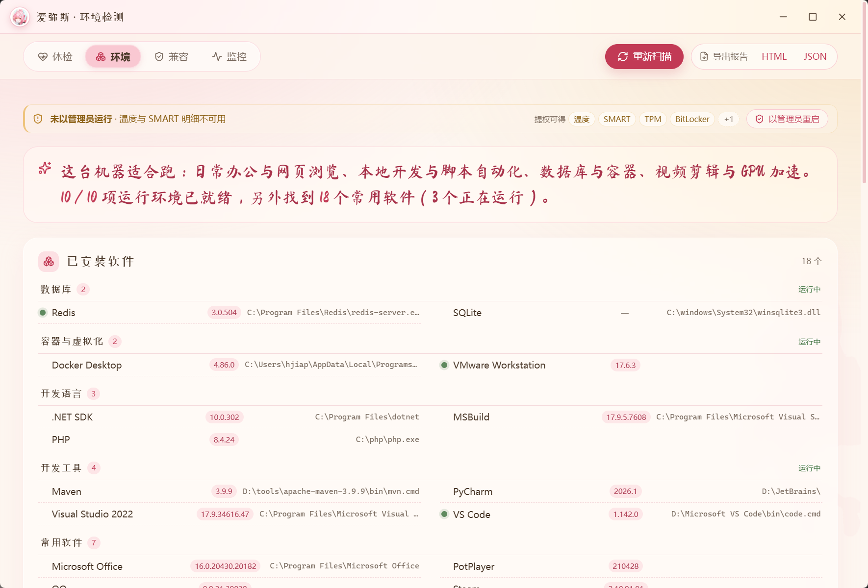868x588 pixels.
Task: Export report as HTML
Action: [774, 57]
